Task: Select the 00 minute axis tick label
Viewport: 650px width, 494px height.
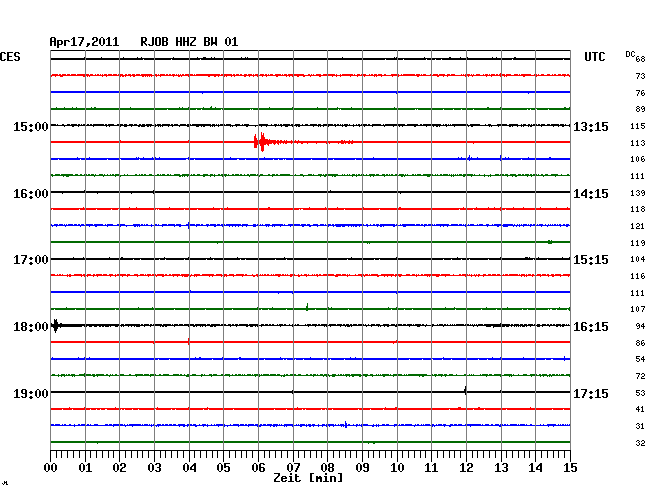Action: click(51, 467)
